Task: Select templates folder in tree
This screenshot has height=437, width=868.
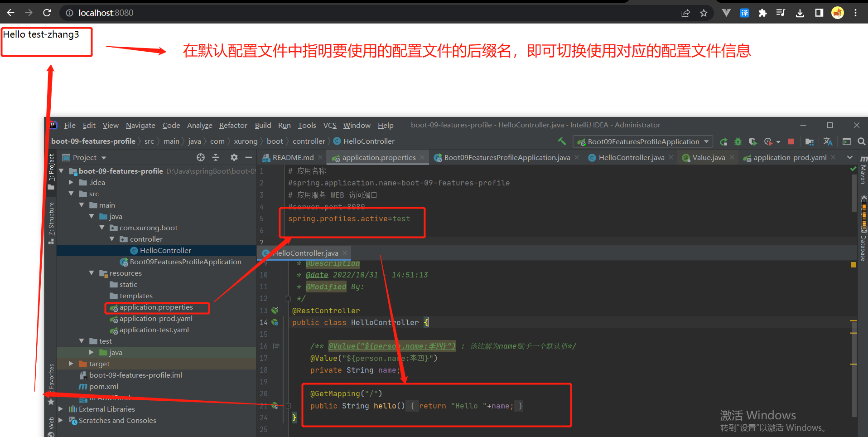Action: pos(136,296)
